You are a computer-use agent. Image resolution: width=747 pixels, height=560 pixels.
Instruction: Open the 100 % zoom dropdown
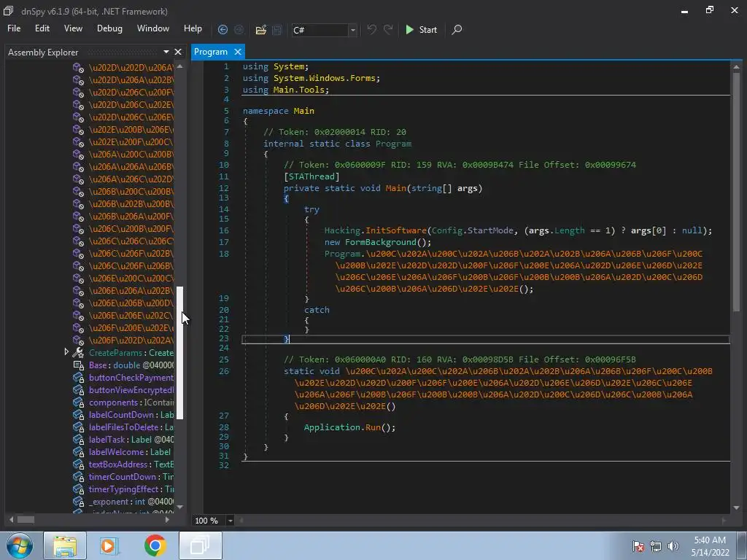[x=230, y=521]
